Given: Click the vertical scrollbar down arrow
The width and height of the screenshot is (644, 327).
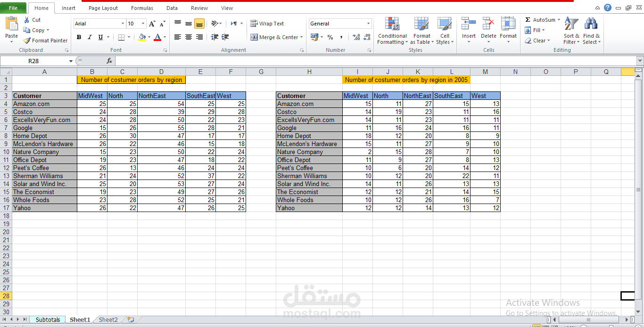Looking at the screenshot, I should pos(639,312).
